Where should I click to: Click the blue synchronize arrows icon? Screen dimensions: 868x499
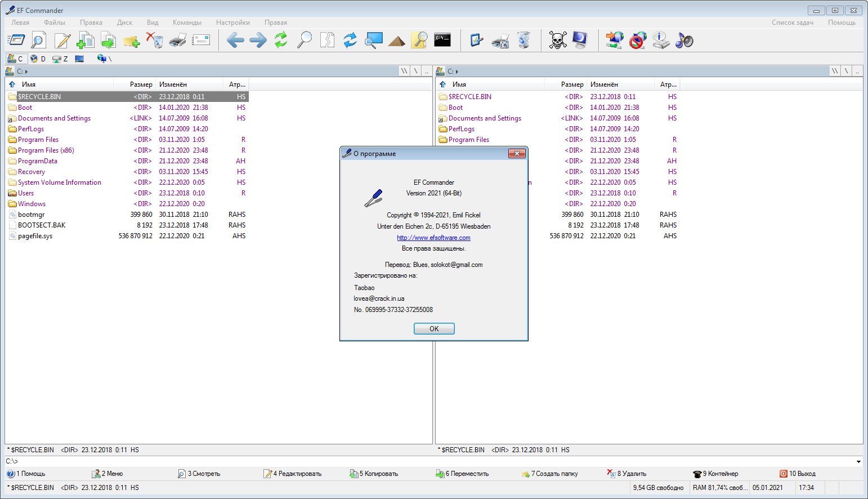coord(350,40)
